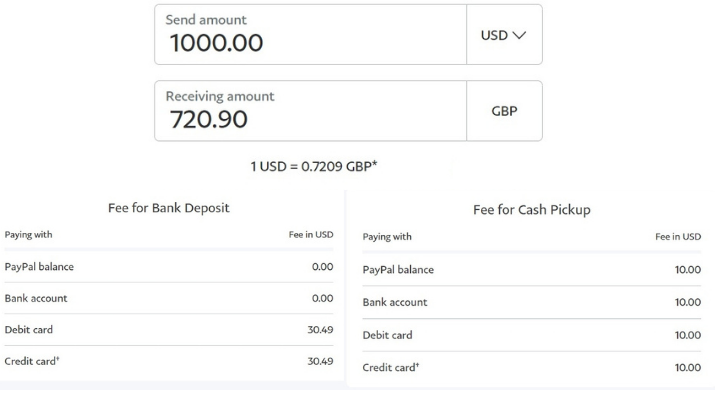This screenshot has height=400, width=715.
Task: Click the Fee for Cash Pickup heading
Action: click(530, 210)
